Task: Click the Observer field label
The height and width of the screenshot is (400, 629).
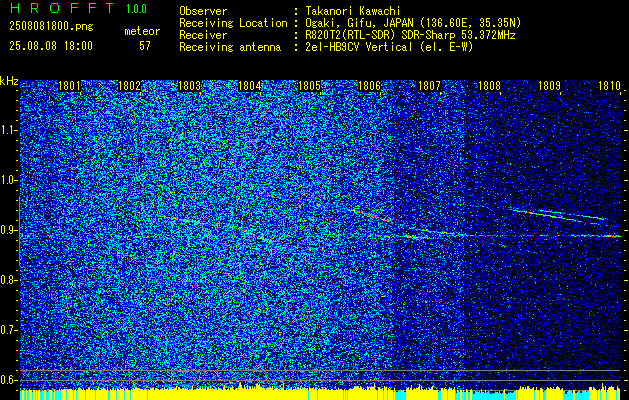Action: pyautogui.click(x=203, y=11)
